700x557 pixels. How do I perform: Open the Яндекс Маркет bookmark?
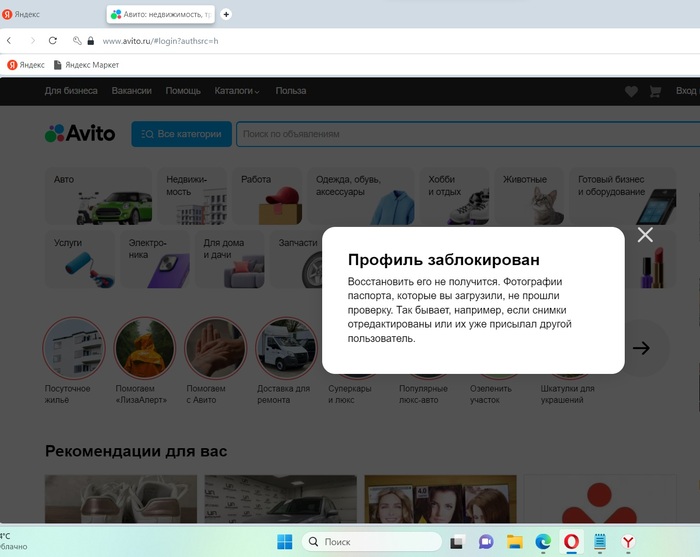pyautogui.click(x=86, y=65)
